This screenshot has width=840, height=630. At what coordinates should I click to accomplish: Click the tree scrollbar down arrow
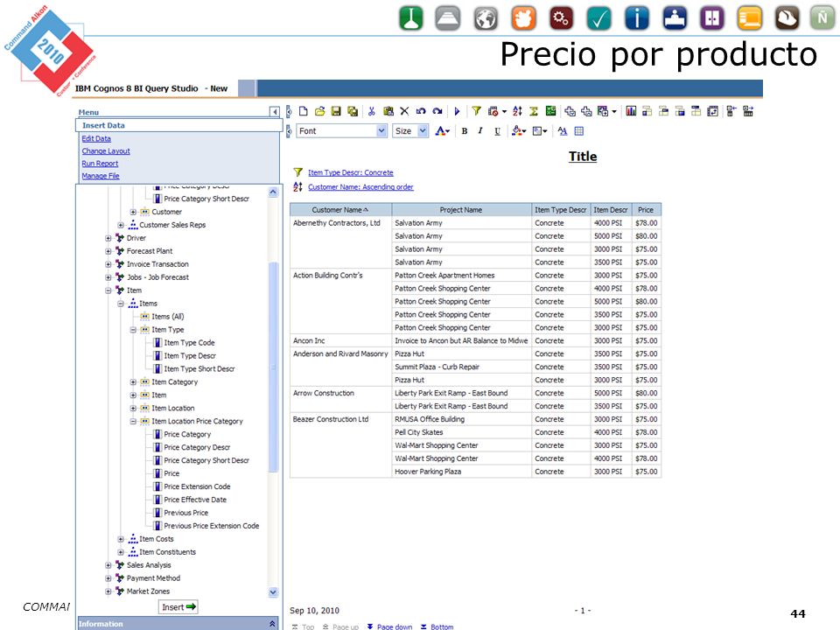click(x=273, y=592)
